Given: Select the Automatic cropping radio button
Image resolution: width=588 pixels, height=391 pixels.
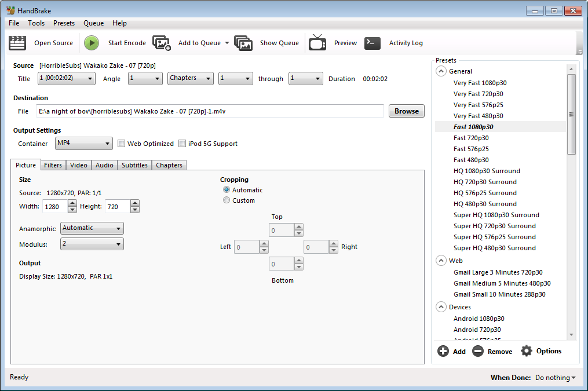Looking at the screenshot, I should click(x=227, y=189).
